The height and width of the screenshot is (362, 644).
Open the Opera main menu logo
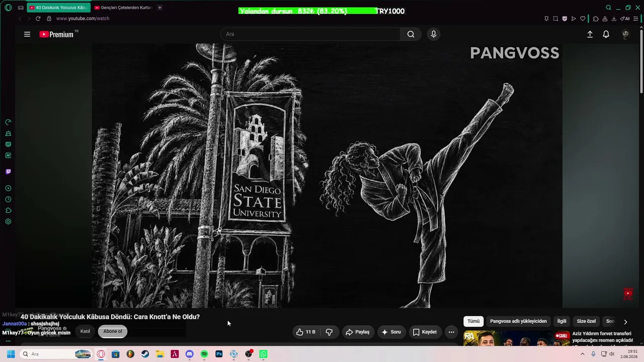pos(8,8)
